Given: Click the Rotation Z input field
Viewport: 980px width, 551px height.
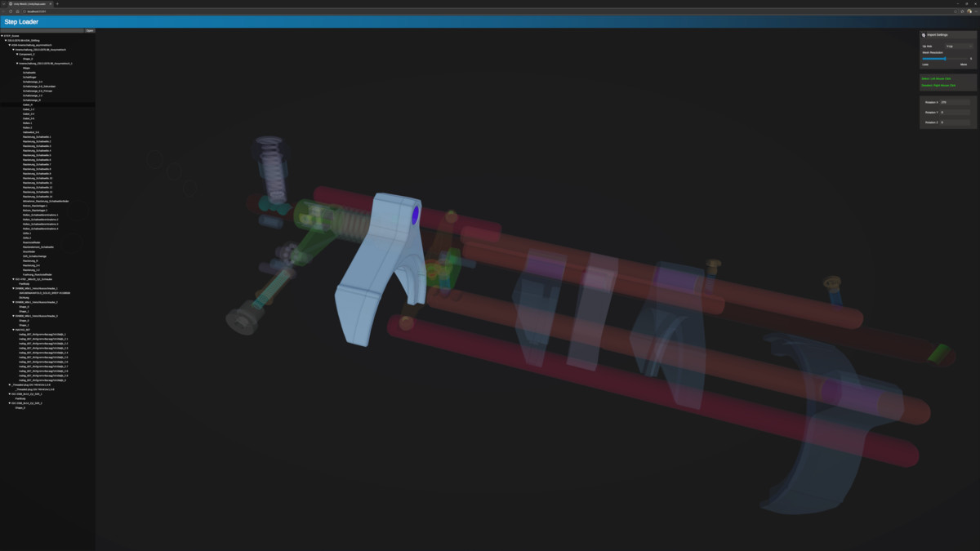Looking at the screenshot, I should coord(955,122).
